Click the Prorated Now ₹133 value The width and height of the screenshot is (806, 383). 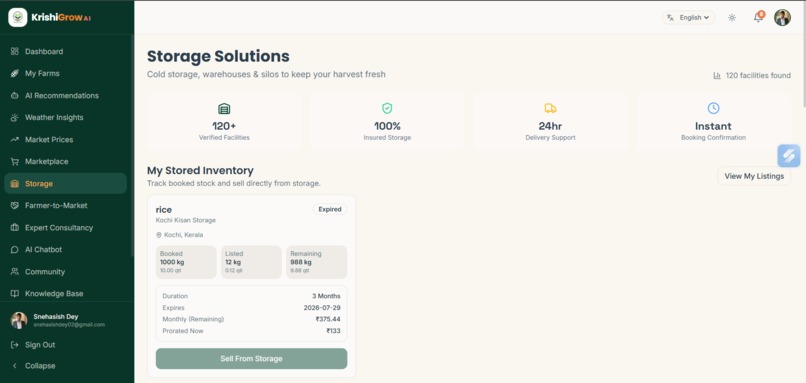coord(333,331)
